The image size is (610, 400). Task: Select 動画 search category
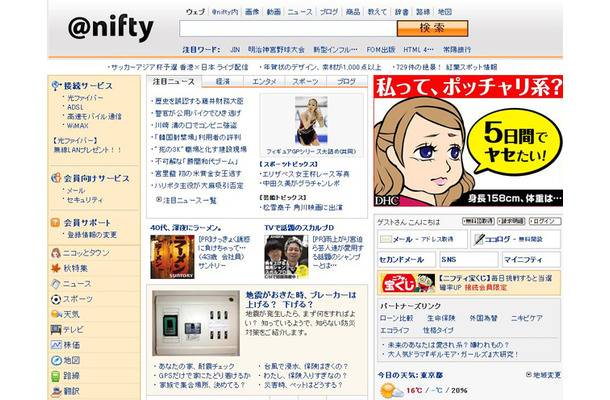[273, 12]
